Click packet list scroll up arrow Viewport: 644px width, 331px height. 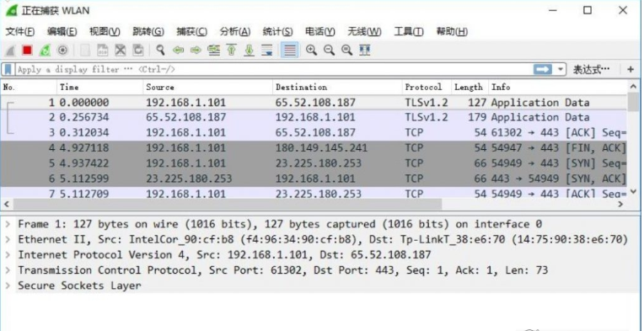click(x=633, y=87)
